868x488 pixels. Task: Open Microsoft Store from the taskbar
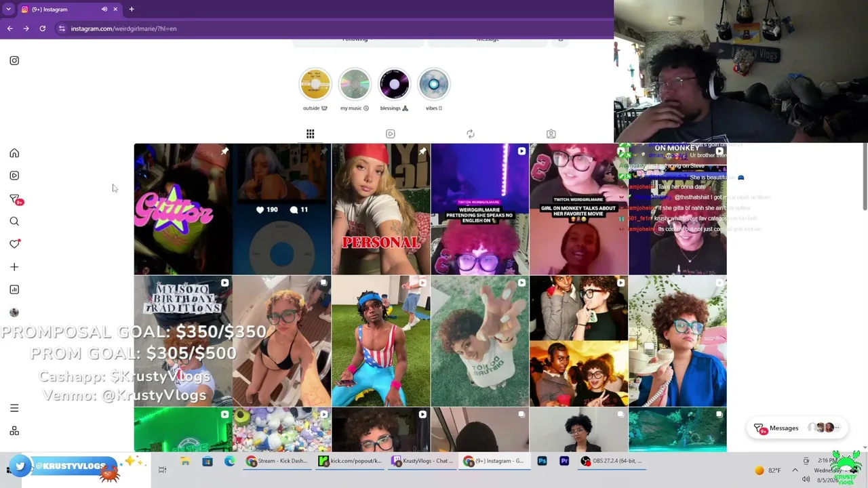pos(208,462)
